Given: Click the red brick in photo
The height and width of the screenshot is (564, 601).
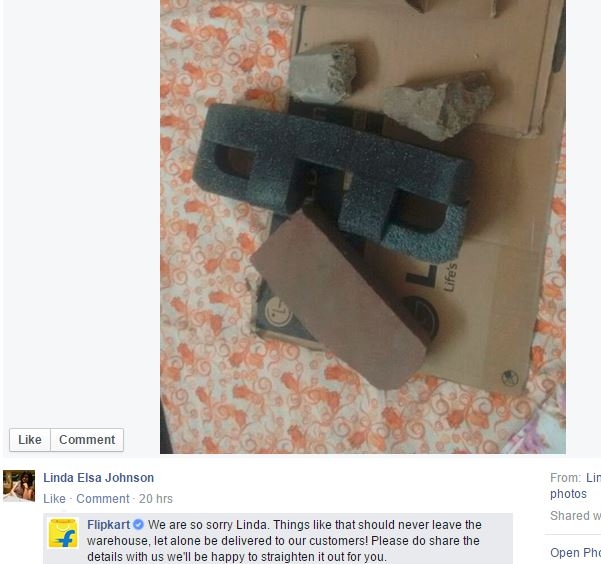Looking at the screenshot, I should tap(338, 299).
